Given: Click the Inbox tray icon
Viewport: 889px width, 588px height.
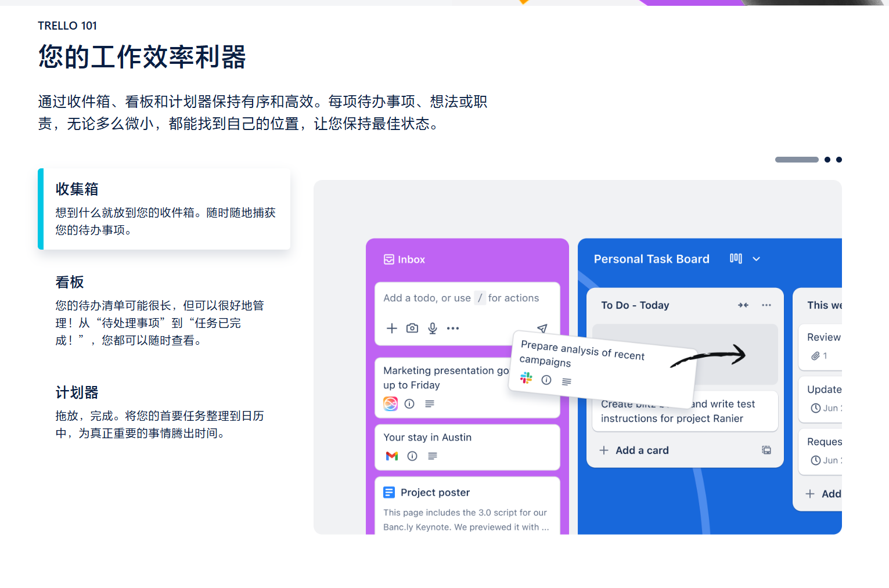Looking at the screenshot, I should click(x=389, y=259).
